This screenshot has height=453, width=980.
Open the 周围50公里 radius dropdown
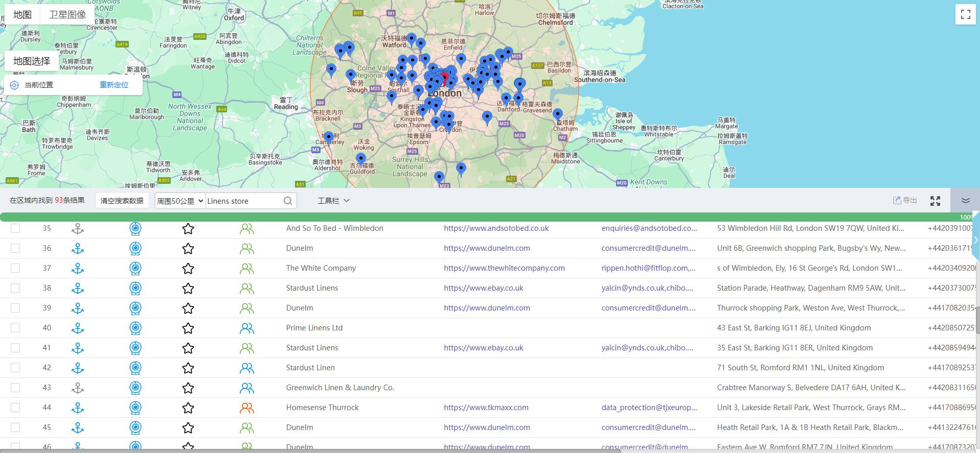coord(180,201)
